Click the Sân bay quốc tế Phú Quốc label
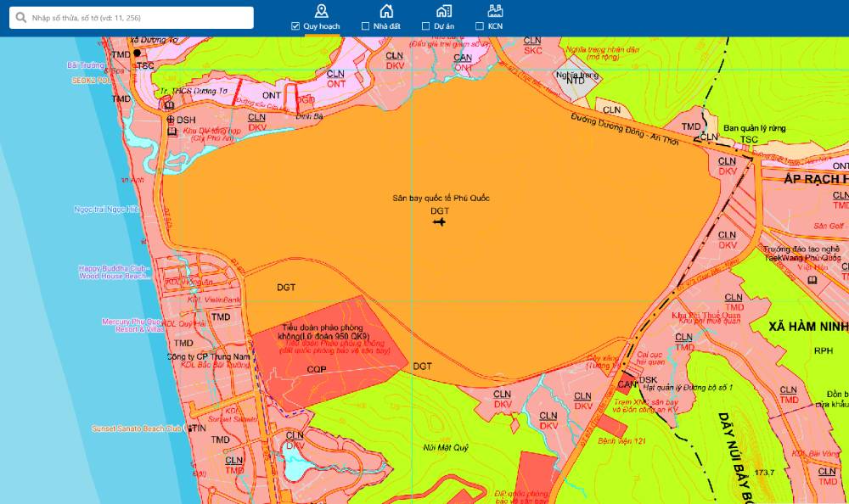 (x=441, y=198)
